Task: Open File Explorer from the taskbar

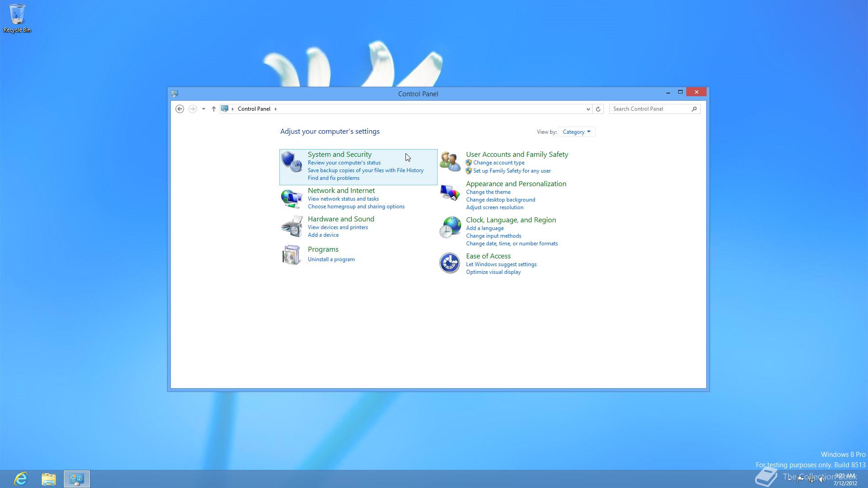Action: [49, 479]
